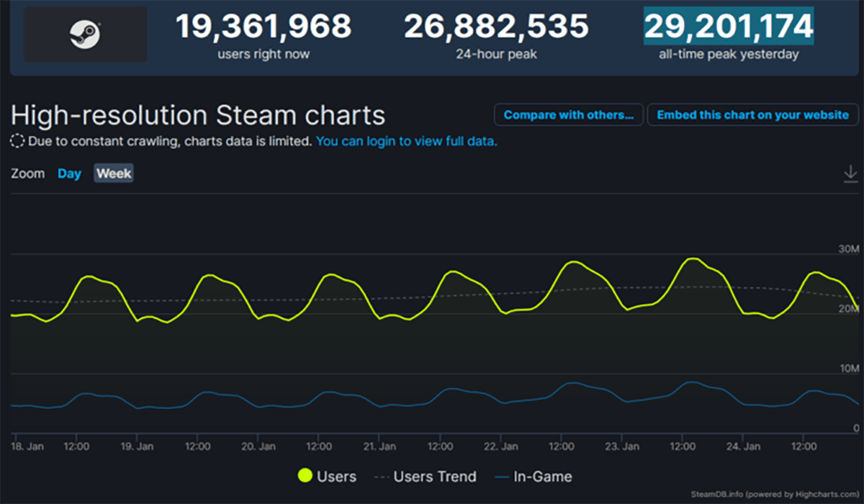Click the Steam logo thumbnail
Screen dimensions: 864x504
85,35
